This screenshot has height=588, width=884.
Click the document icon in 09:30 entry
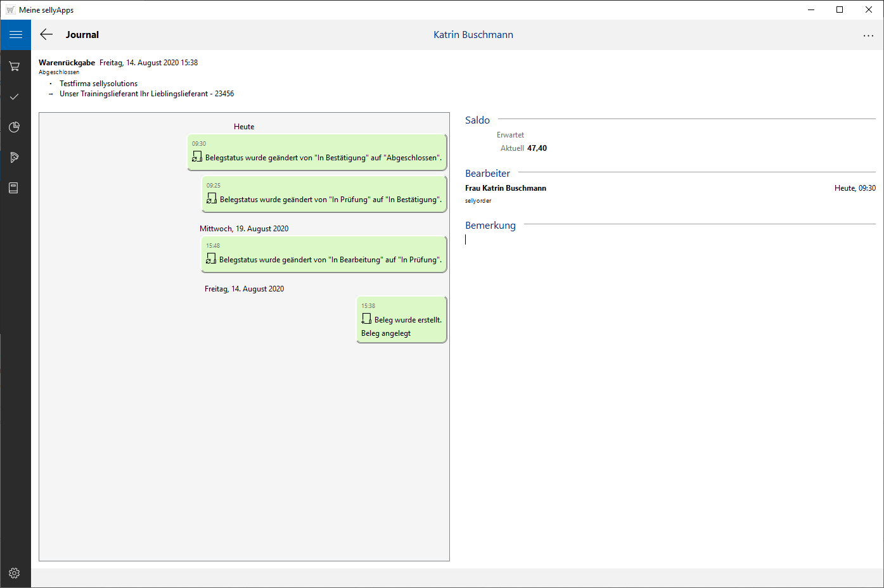[x=197, y=157]
